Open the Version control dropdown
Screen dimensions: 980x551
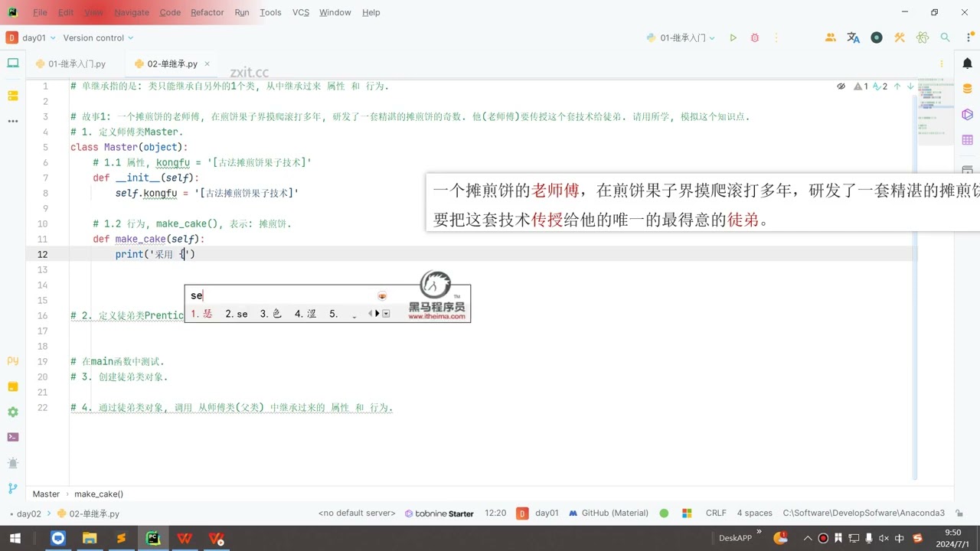[98, 37]
